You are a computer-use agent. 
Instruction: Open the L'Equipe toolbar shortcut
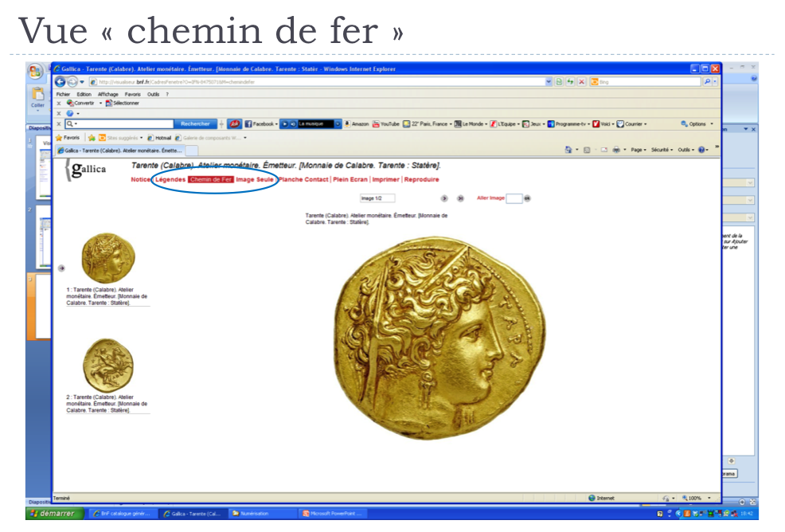point(505,123)
